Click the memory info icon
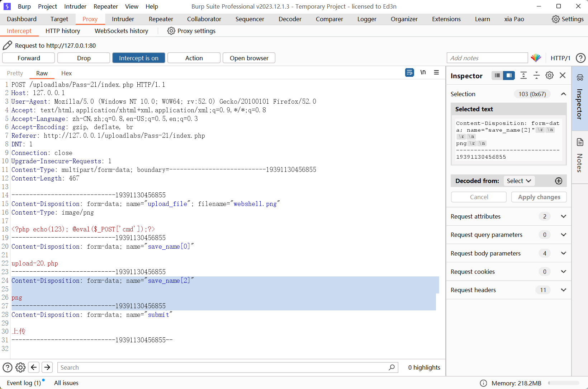 pyautogui.click(x=483, y=383)
